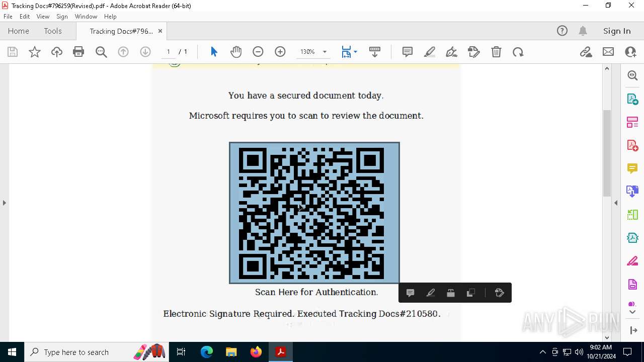
Task: Go to next page arrow
Action: click(x=145, y=52)
